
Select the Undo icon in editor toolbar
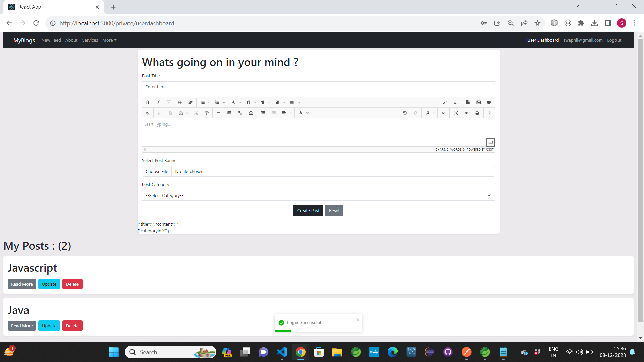click(405, 113)
